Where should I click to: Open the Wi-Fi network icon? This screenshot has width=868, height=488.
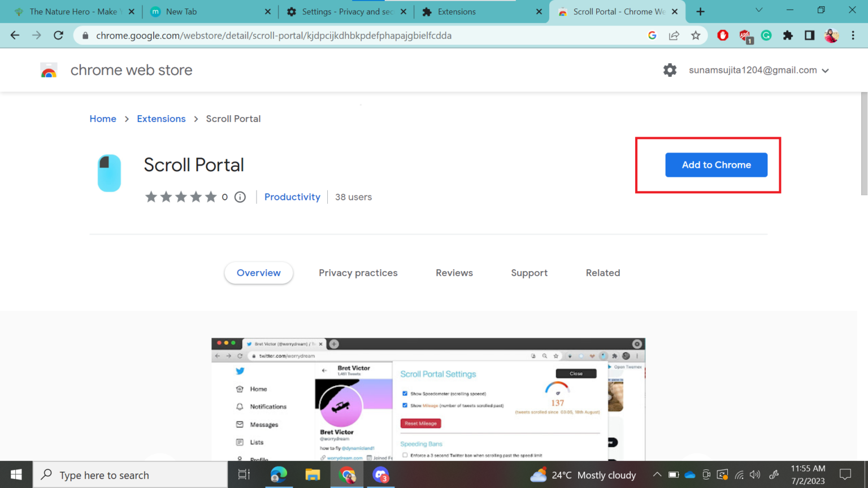739,475
